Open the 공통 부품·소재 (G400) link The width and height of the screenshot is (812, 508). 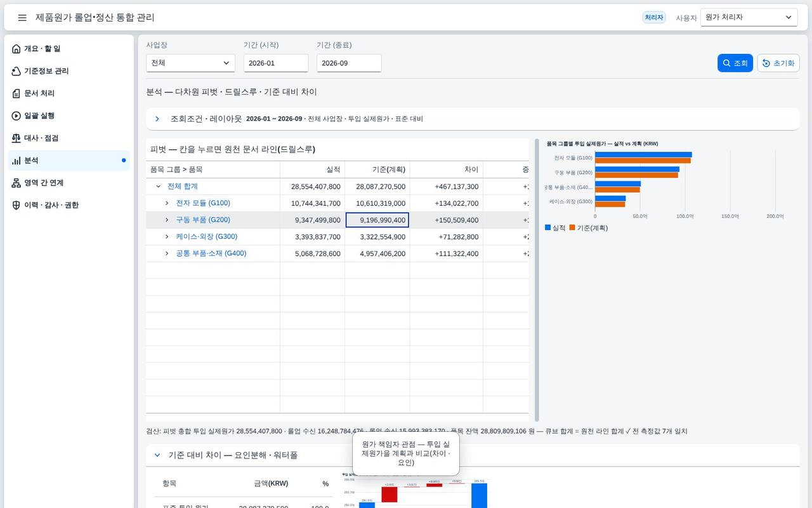tap(211, 253)
